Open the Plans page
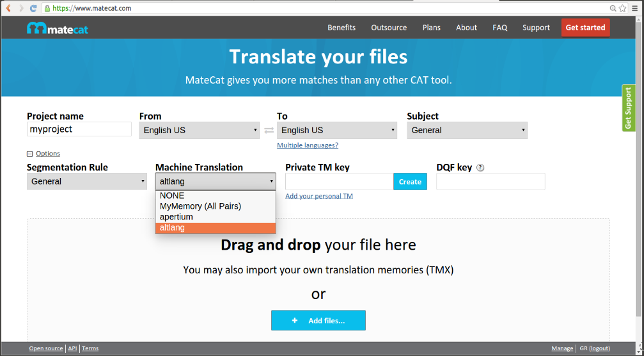This screenshot has height=356, width=644. click(431, 28)
